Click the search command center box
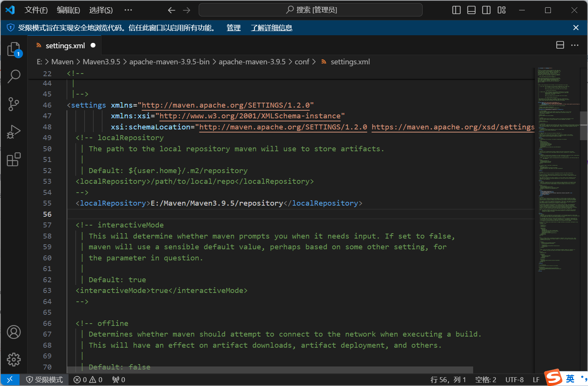 coord(310,10)
